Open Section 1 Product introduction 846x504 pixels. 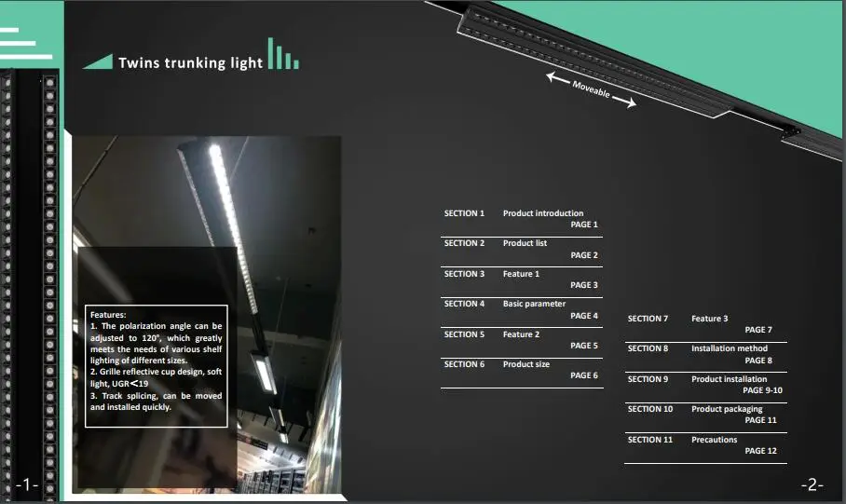point(542,213)
